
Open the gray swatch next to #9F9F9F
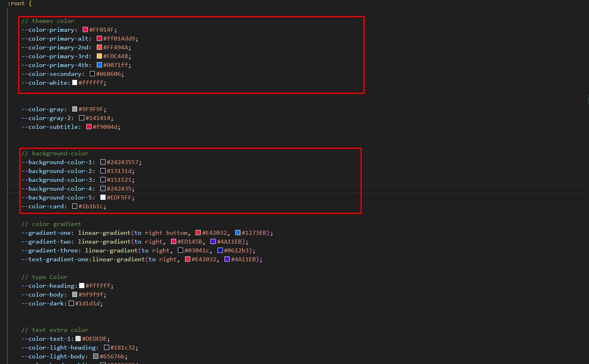tap(75, 109)
